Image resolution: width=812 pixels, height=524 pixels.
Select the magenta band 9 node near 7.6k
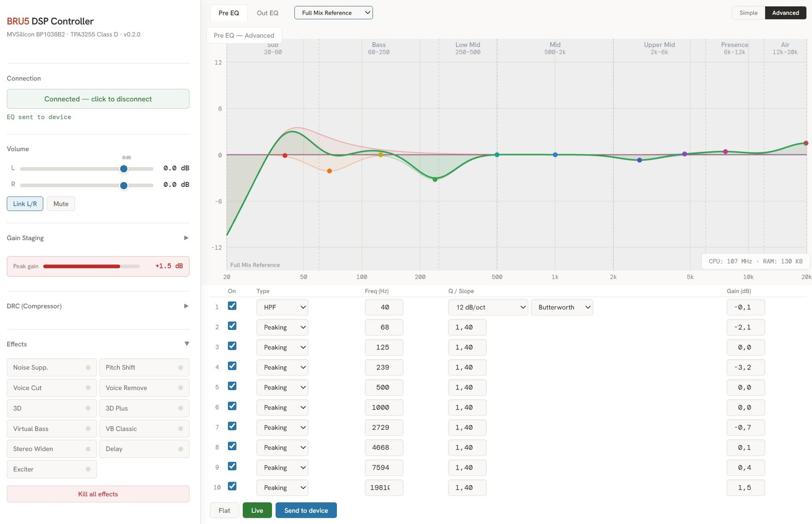click(x=726, y=152)
